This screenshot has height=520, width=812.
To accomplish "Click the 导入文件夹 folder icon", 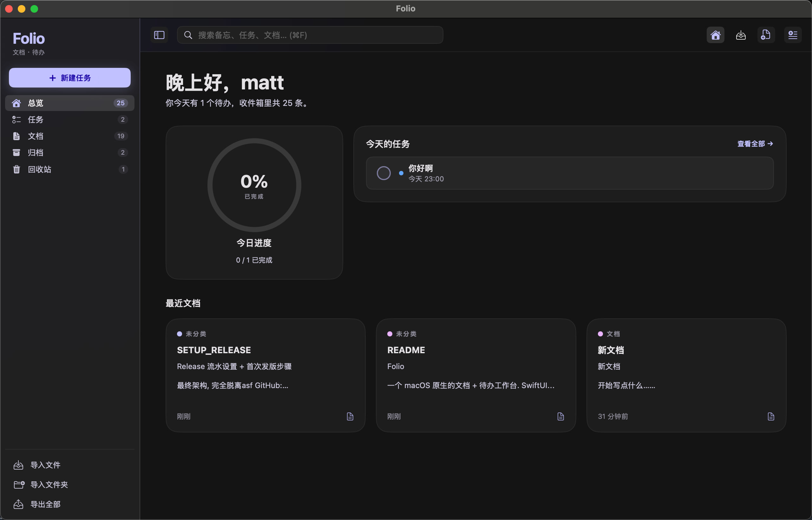I will pos(19,484).
